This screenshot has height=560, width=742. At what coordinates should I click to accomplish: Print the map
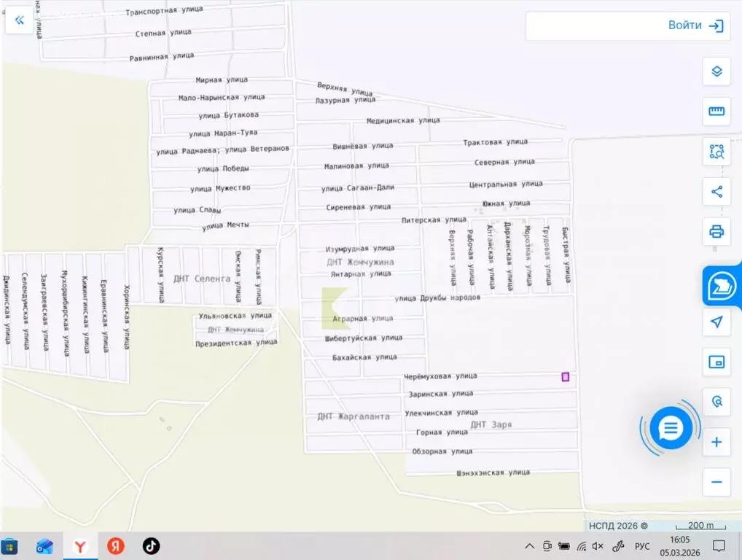(x=716, y=232)
